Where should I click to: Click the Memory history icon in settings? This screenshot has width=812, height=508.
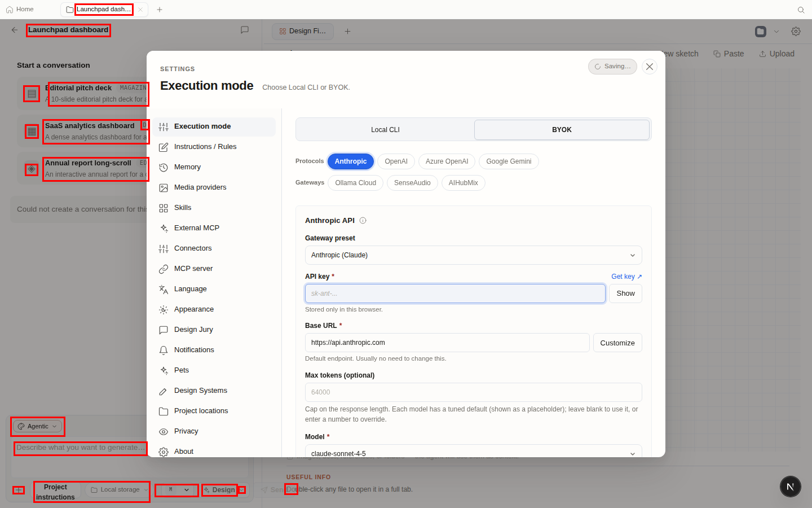point(164,167)
